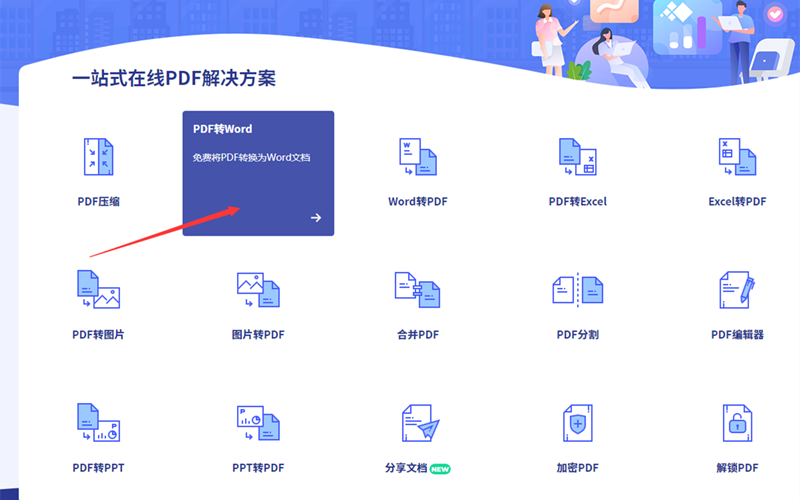This screenshot has height=500, width=800.
Task: Click the 合并PDF merge icon
Action: [418, 289]
